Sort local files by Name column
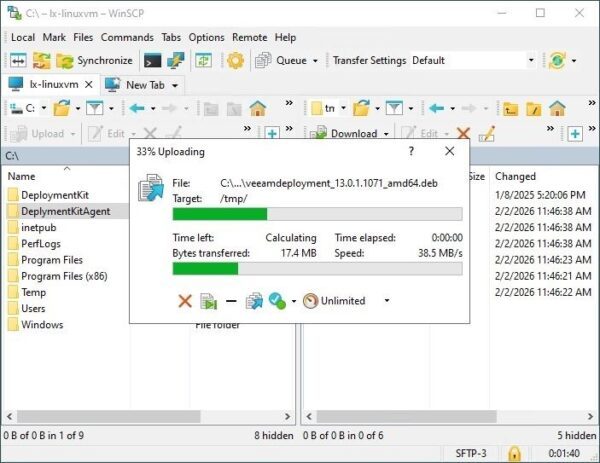The image size is (600, 463). (x=21, y=176)
